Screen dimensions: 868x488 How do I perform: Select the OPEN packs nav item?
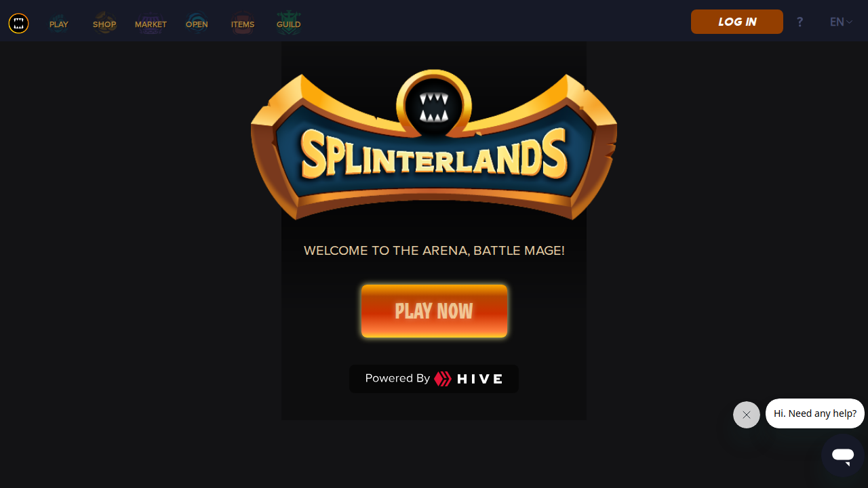point(197,24)
